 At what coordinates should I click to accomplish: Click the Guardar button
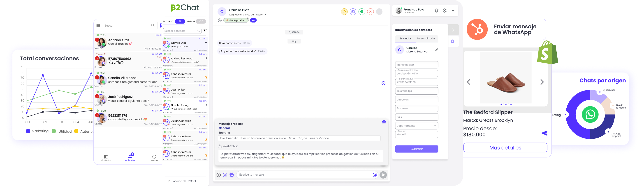tap(417, 149)
